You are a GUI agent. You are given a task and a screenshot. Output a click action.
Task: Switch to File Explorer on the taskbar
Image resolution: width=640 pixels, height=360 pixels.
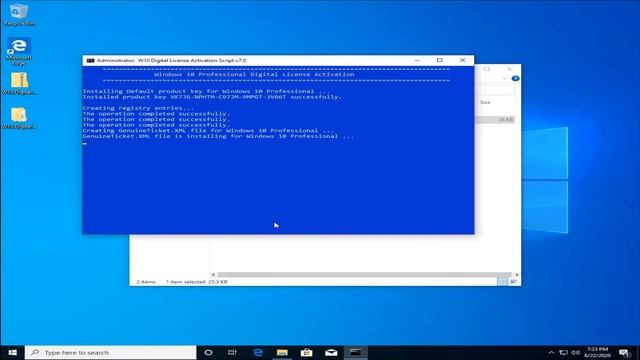tap(282, 352)
